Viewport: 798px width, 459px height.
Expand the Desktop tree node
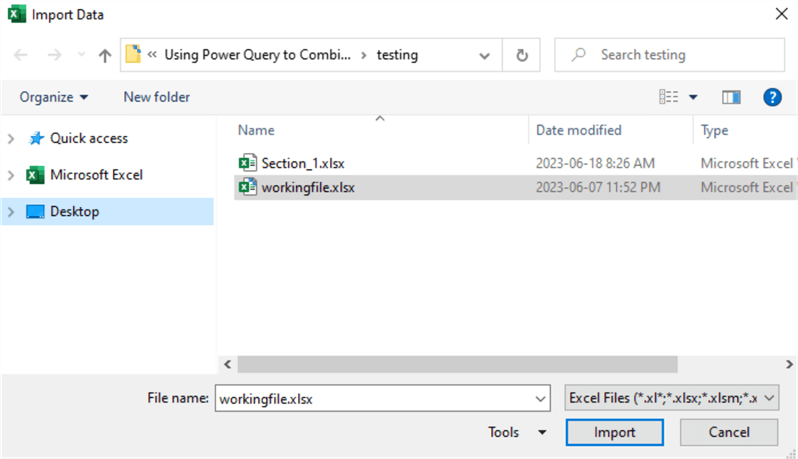pos(11,212)
